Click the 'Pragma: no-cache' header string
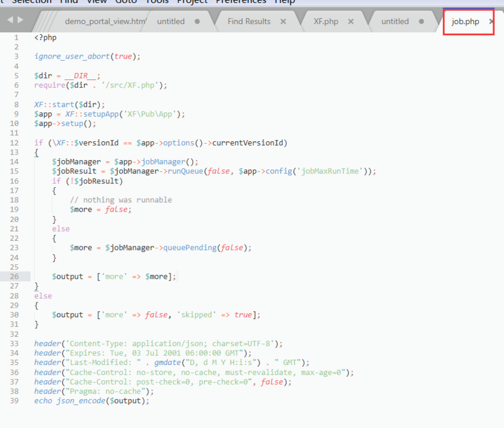 [105, 391]
